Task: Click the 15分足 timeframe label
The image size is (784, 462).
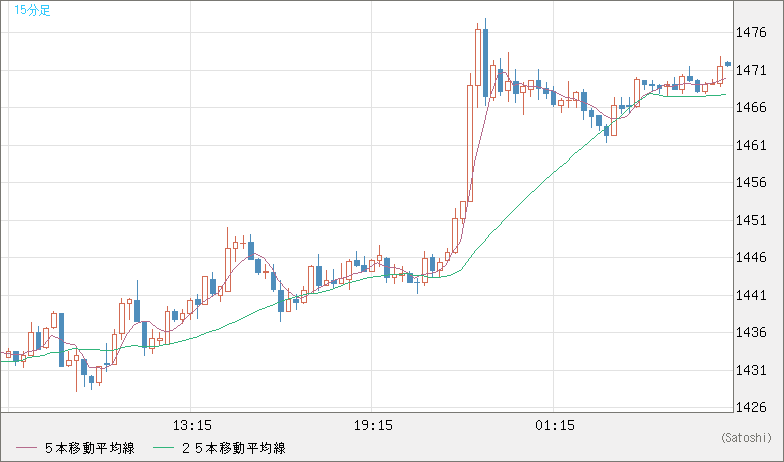Action: (x=32, y=10)
